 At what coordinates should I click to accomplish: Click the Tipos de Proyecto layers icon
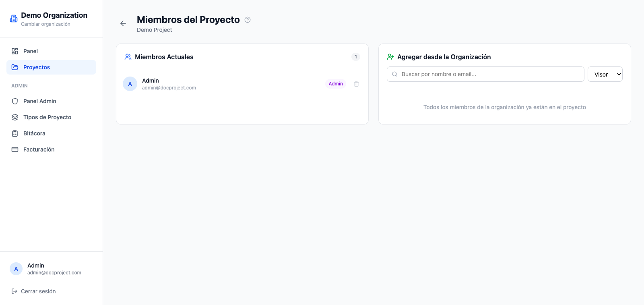coord(15,117)
